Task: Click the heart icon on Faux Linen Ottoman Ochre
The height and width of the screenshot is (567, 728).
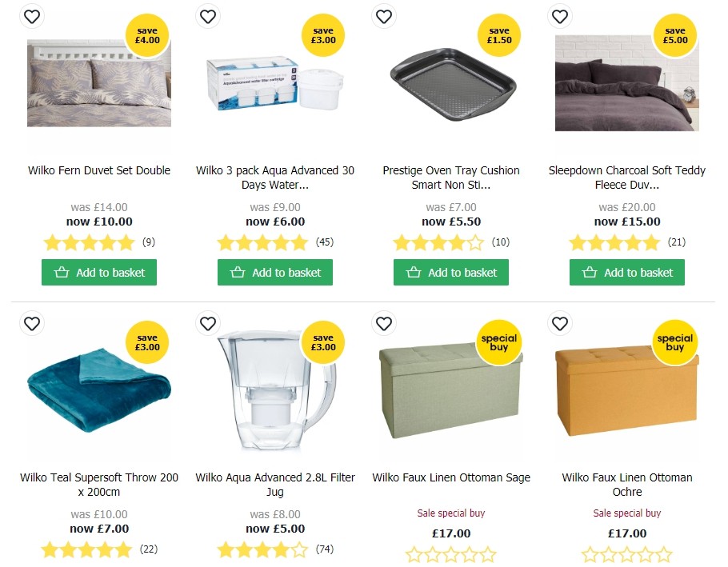Action: point(560,323)
